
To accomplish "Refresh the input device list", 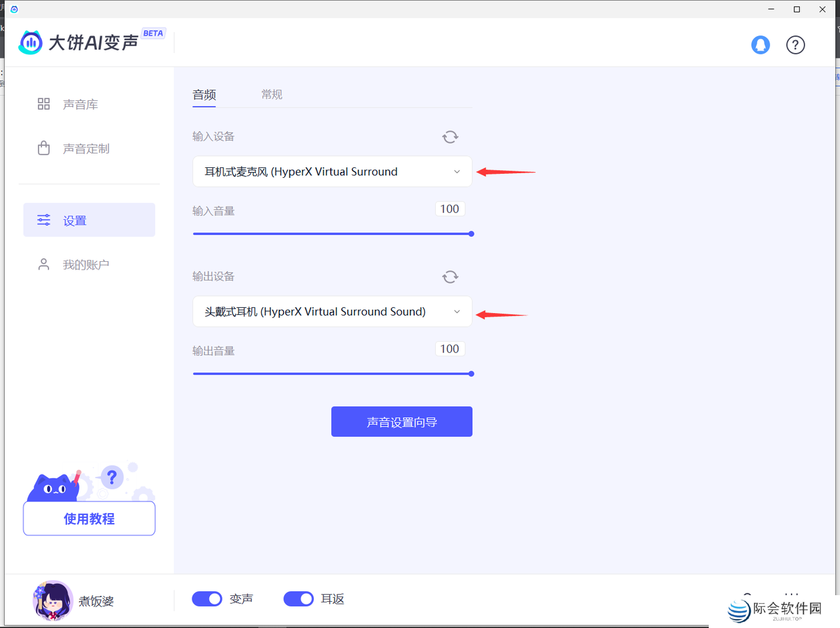I will (x=450, y=136).
